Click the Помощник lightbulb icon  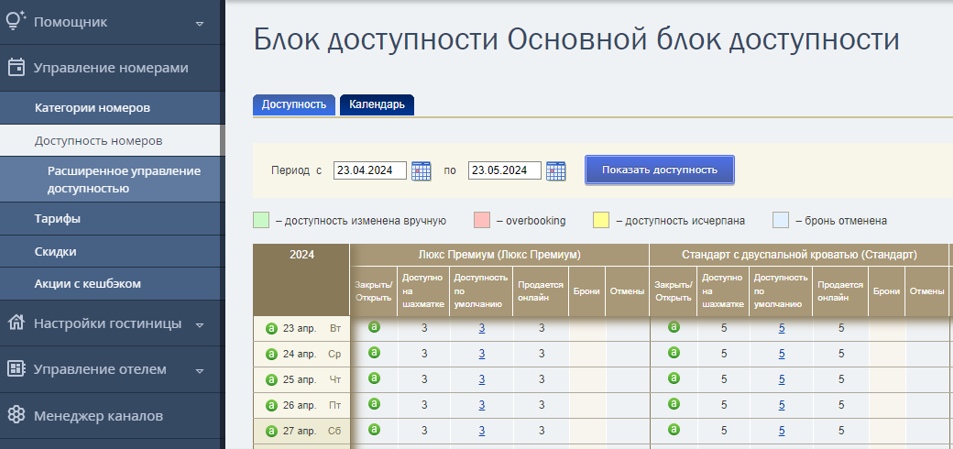click(x=16, y=21)
